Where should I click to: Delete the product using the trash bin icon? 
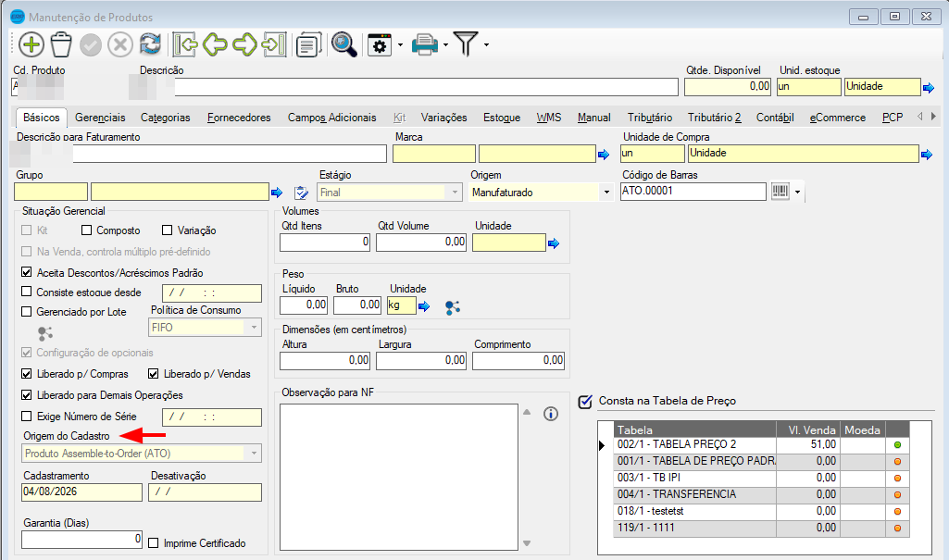click(61, 44)
